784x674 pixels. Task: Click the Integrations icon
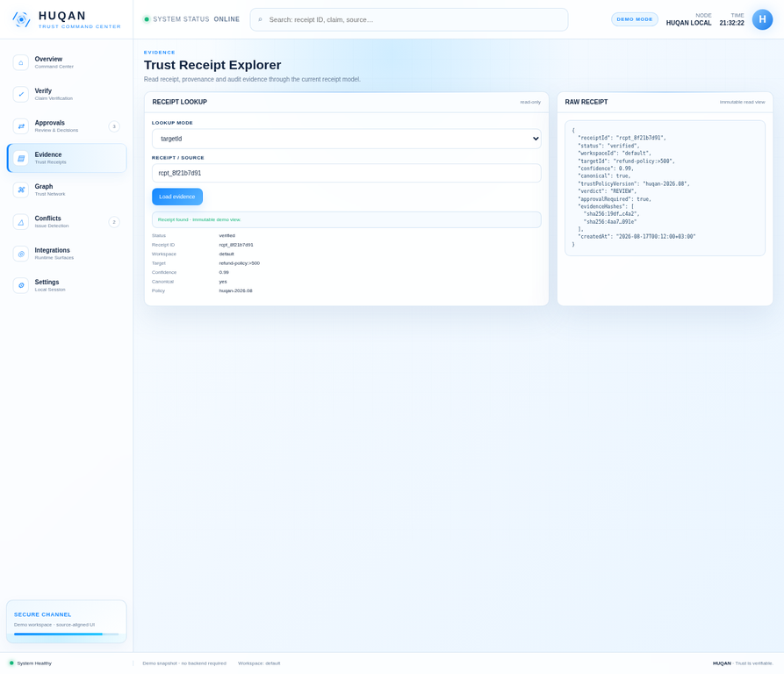pos(20,254)
